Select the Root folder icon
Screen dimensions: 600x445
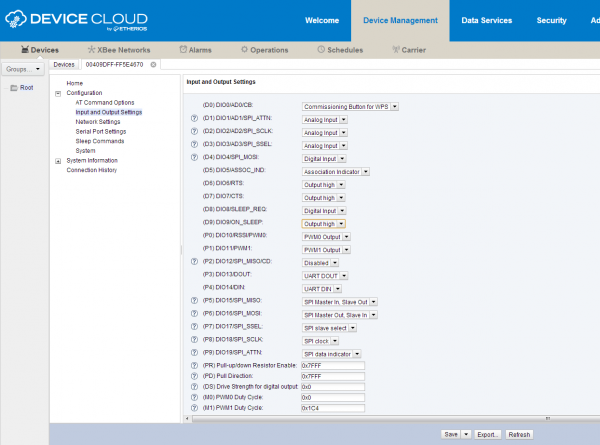[x=12, y=88]
